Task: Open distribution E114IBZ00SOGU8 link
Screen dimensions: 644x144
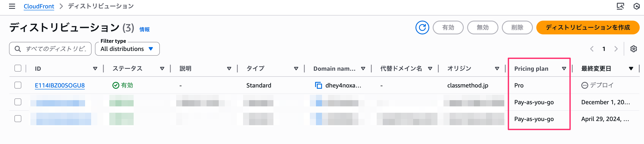Action: pos(60,85)
